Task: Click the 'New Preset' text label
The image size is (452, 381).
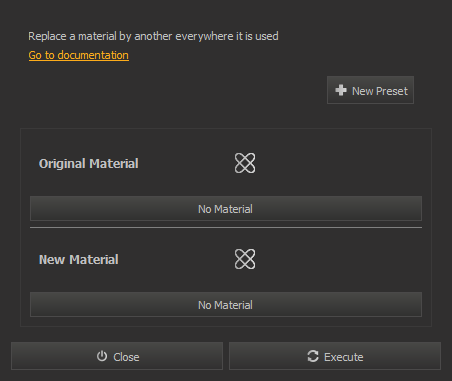Action: click(x=380, y=91)
